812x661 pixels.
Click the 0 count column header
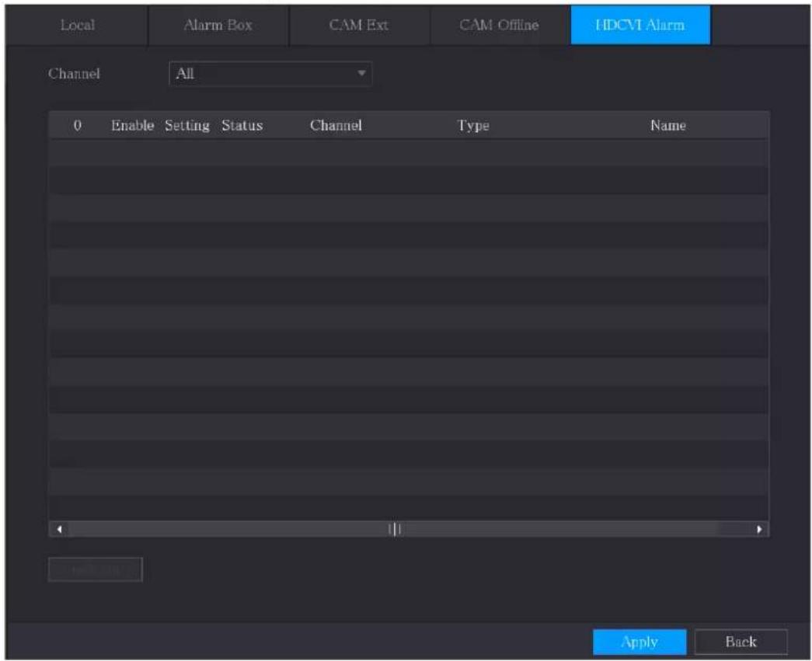pyautogui.click(x=77, y=125)
